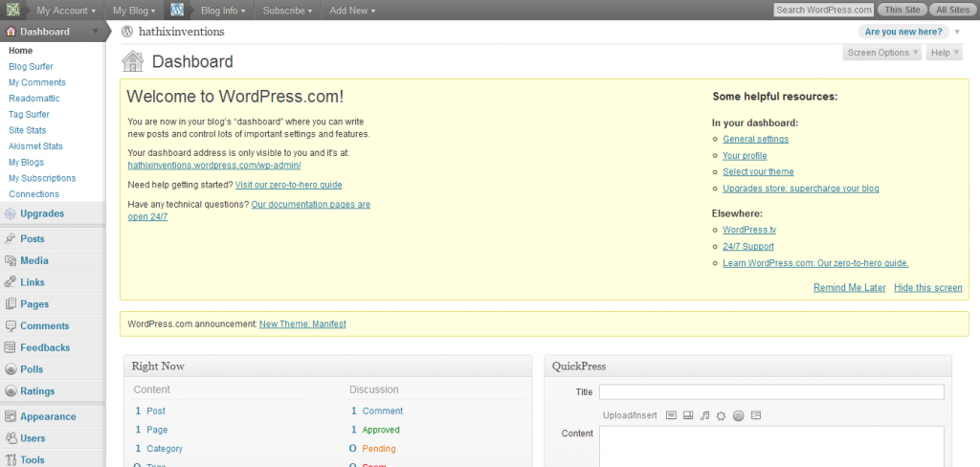The image size is (980, 467).
Task: Collapse the Dashboard sidebar menu arrow
Action: (x=98, y=32)
